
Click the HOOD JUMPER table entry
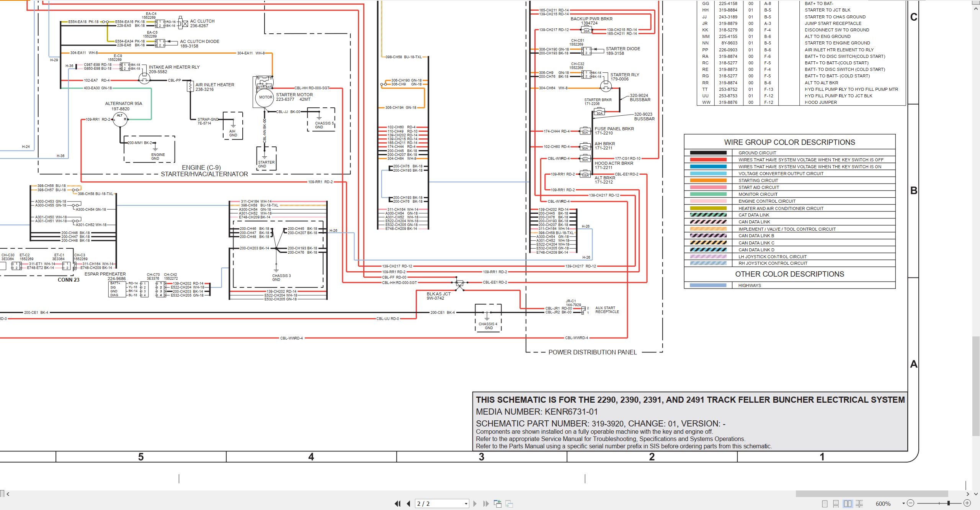pyautogui.click(x=820, y=102)
